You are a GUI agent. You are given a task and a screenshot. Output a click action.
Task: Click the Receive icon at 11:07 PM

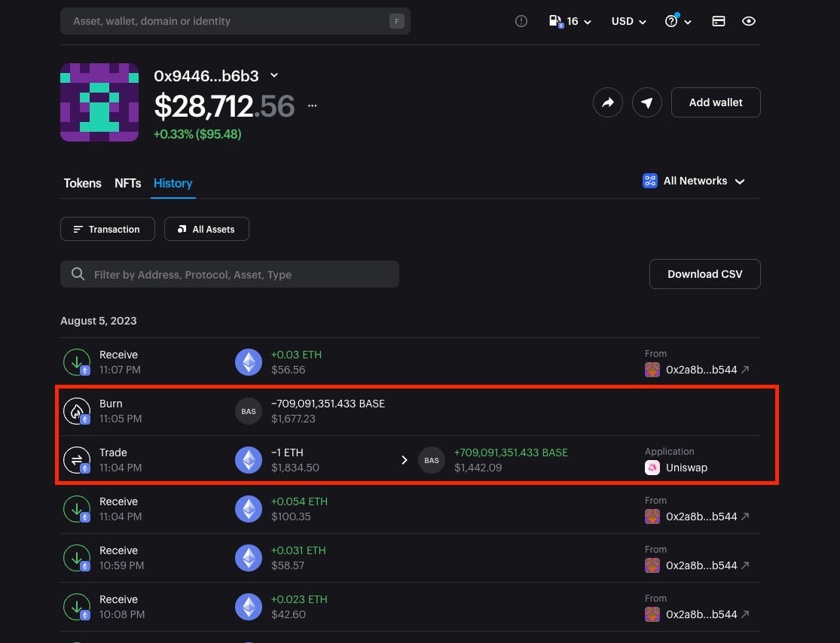point(77,362)
